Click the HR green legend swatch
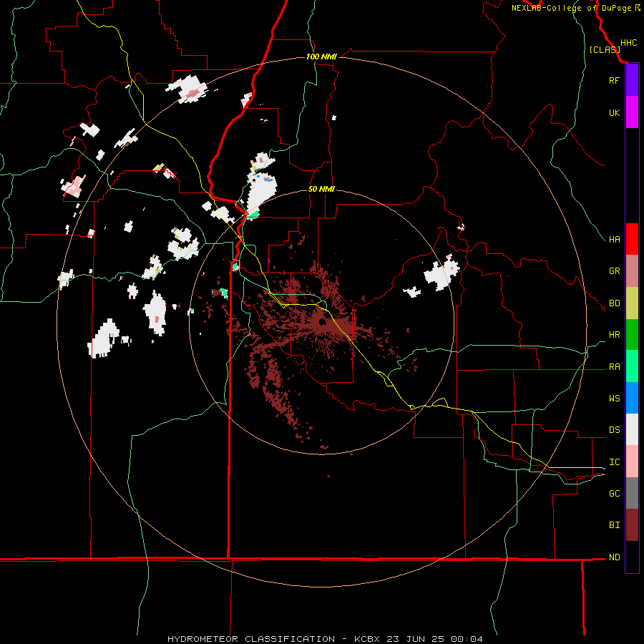 [x=632, y=335]
